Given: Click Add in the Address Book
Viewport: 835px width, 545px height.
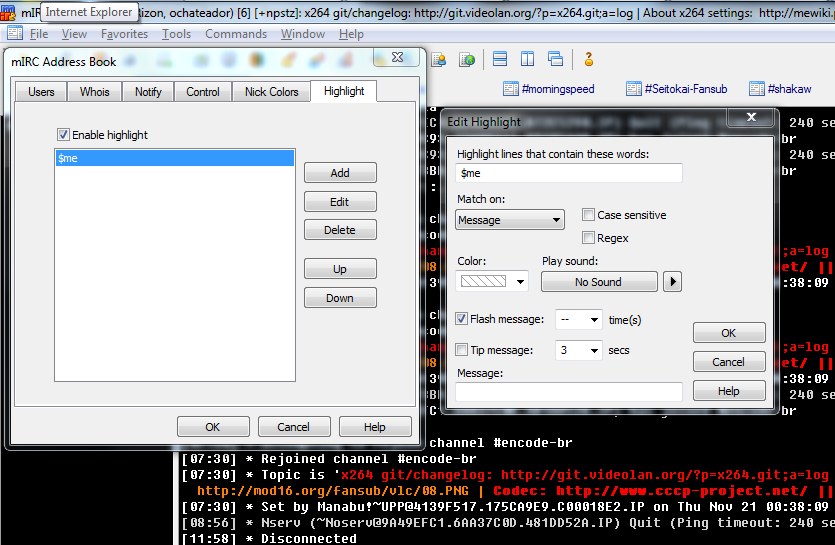Looking at the screenshot, I should coord(340,173).
